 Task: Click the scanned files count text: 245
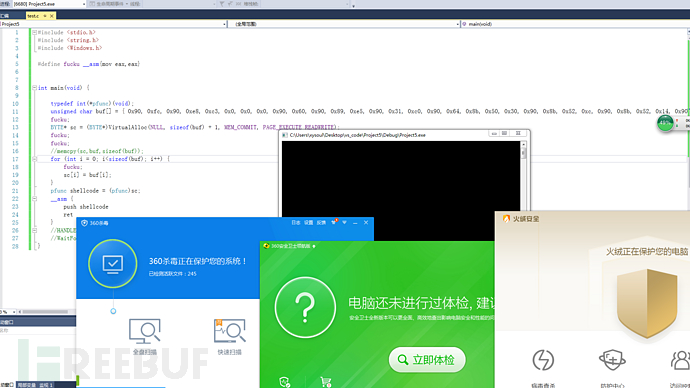coord(191,274)
